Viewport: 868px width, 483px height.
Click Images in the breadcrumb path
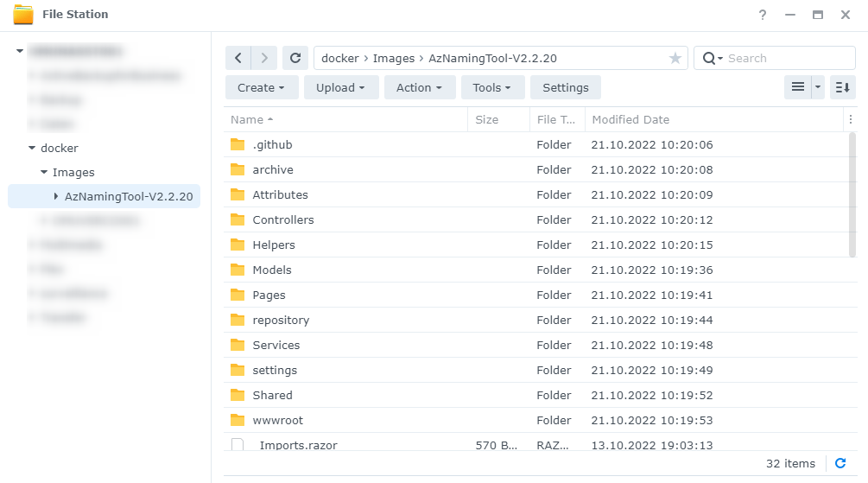pos(394,58)
